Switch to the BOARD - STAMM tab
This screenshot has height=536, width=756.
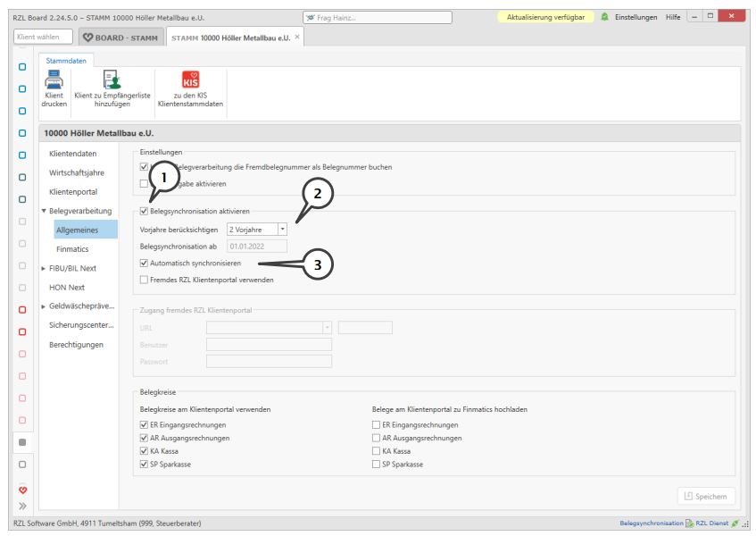[x=120, y=38]
